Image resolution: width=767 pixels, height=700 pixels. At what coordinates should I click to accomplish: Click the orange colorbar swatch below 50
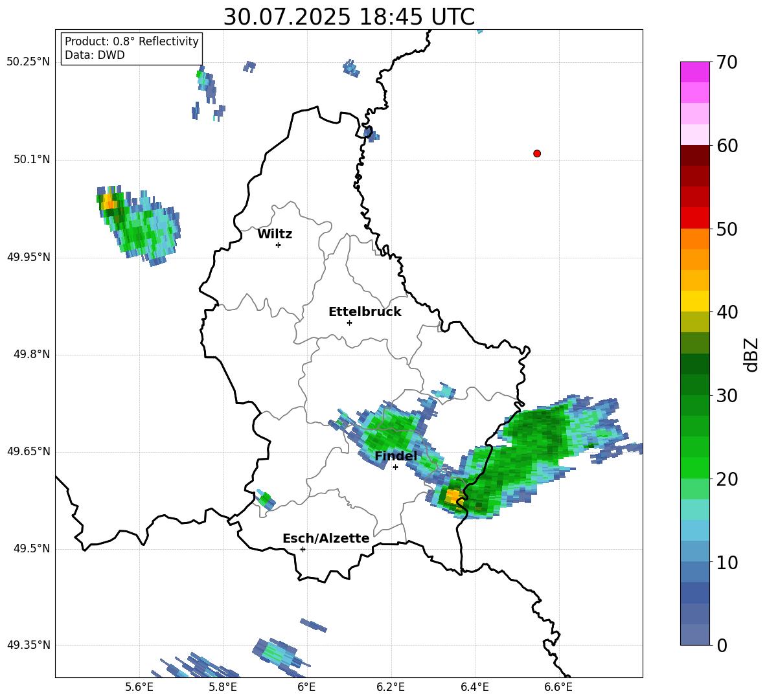tap(694, 238)
